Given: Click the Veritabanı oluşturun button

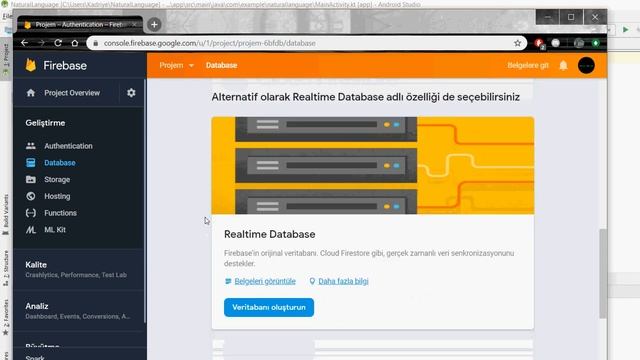Looking at the screenshot, I should coord(269,307).
